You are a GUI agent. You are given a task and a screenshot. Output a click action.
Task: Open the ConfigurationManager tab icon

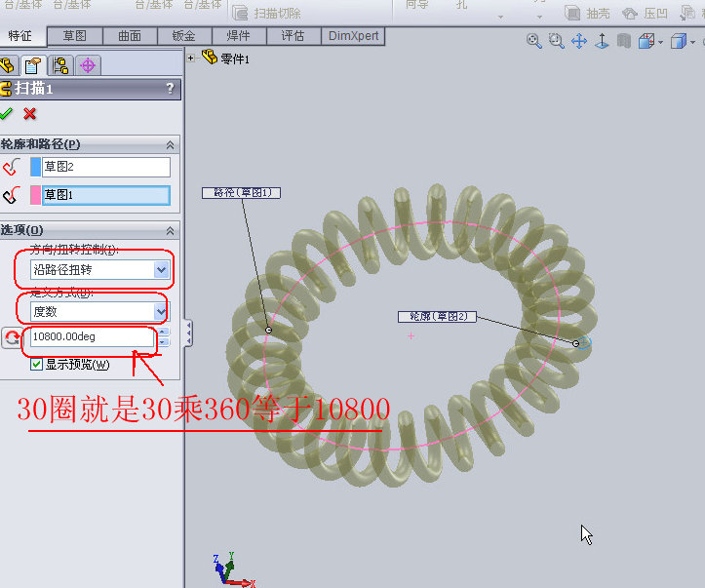(60, 65)
